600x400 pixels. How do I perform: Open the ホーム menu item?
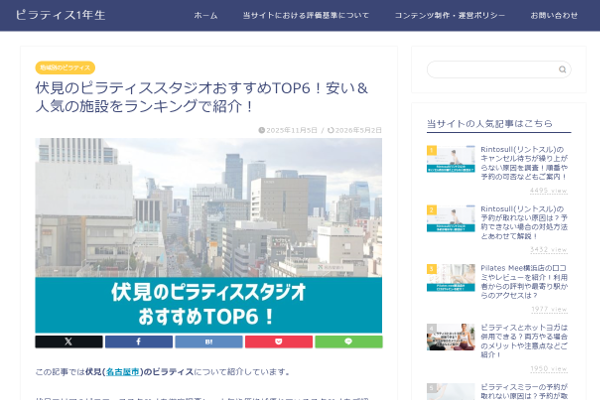205,15
